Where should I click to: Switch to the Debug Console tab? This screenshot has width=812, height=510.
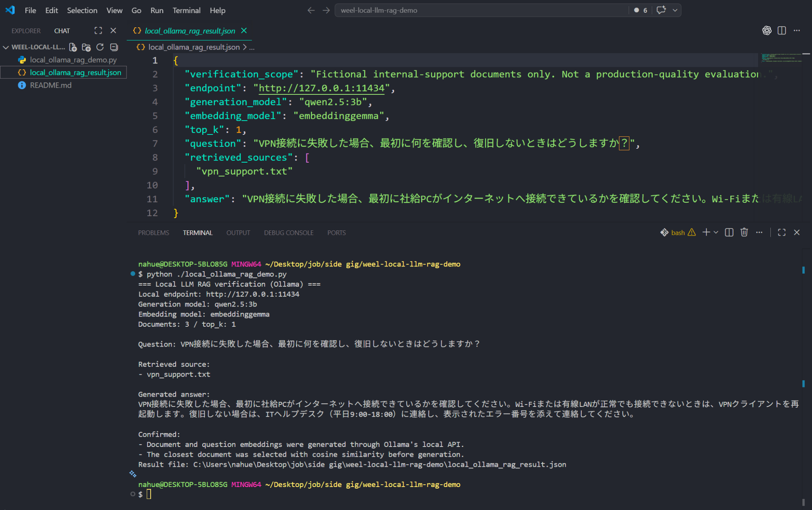tap(289, 233)
